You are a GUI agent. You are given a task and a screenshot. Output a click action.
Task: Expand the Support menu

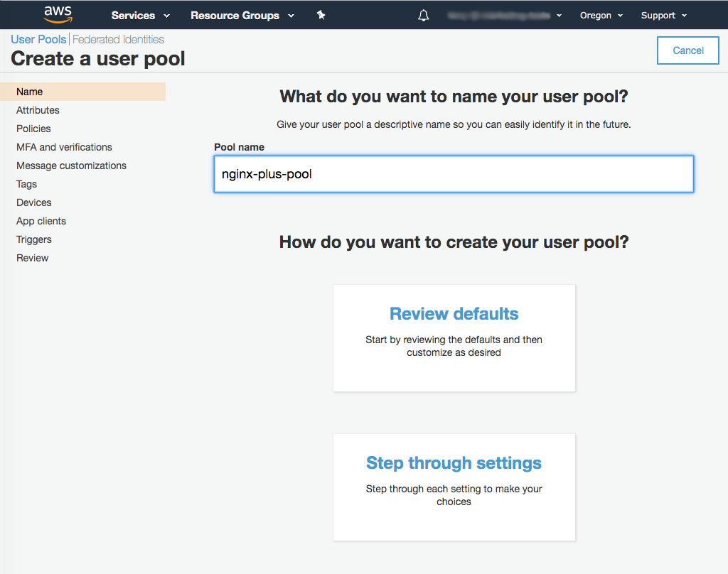pos(663,15)
